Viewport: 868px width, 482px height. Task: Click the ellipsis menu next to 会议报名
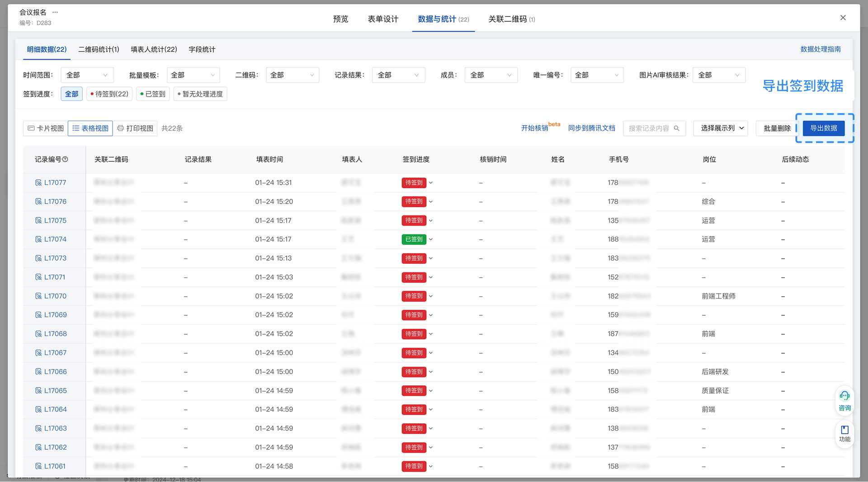coord(55,12)
